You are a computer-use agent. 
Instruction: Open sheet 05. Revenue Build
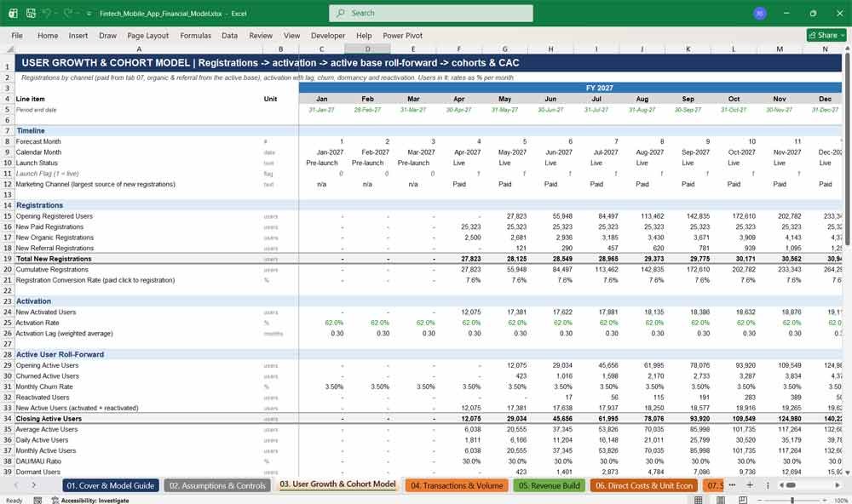point(550,485)
